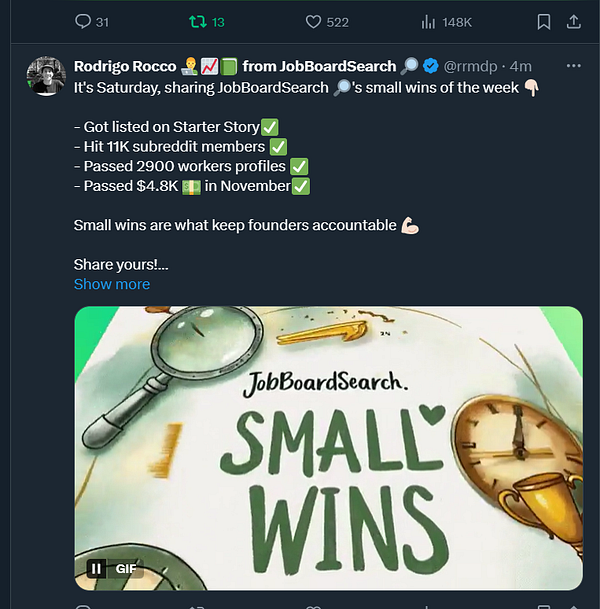Click the share icon beside the bookmark
Screen dimensions: 600x609
[x=573, y=21]
